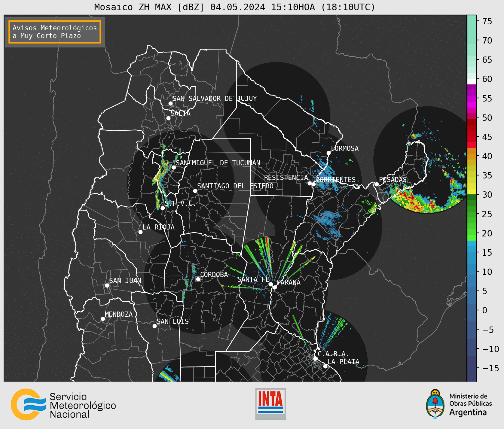504x429 pixels.
Task: Click the POSADAS city label
Action: tap(393, 180)
